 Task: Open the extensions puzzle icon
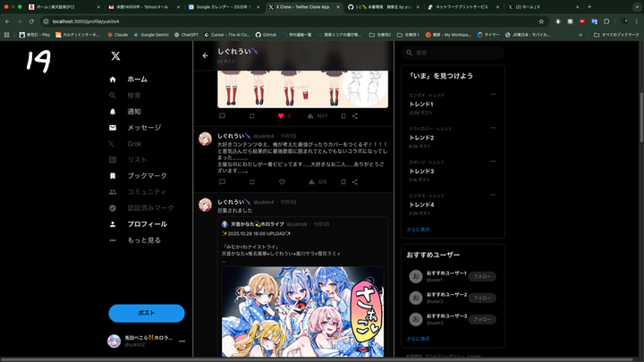click(x=606, y=21)
